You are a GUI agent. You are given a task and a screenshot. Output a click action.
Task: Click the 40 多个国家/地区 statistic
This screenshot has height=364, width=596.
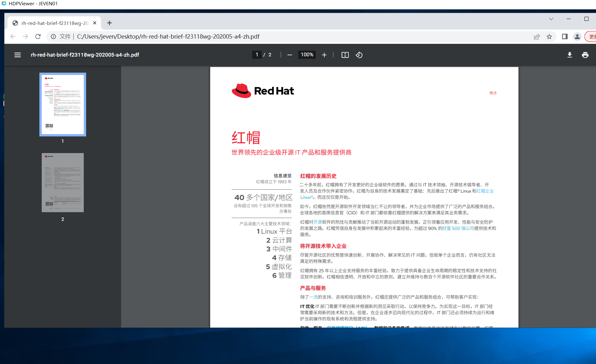[263, 198]
